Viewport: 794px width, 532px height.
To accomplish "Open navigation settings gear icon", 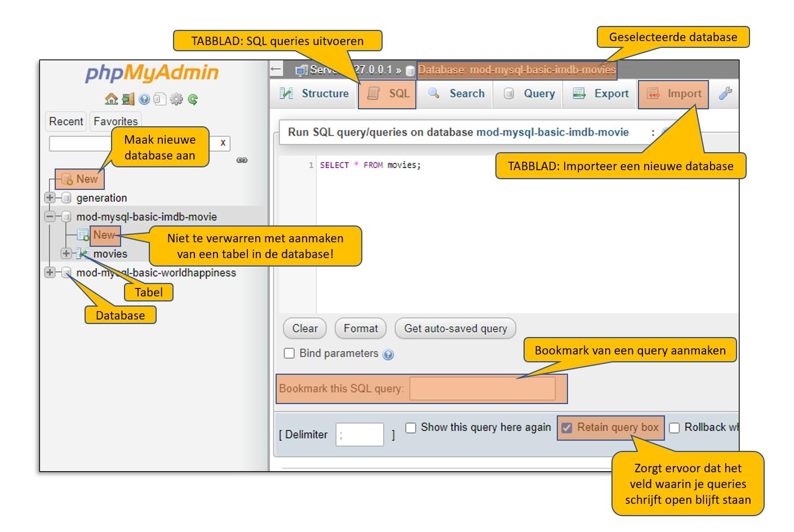I will click(x=176, y=100).
